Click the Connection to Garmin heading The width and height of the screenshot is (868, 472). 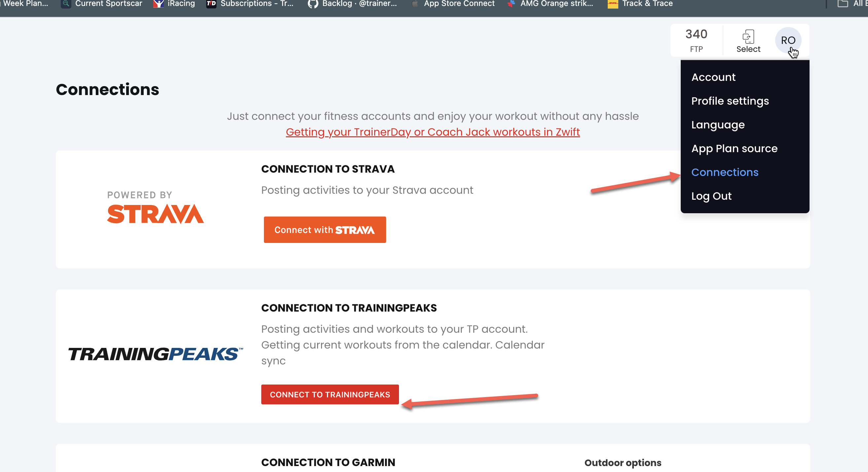point(328,462)
